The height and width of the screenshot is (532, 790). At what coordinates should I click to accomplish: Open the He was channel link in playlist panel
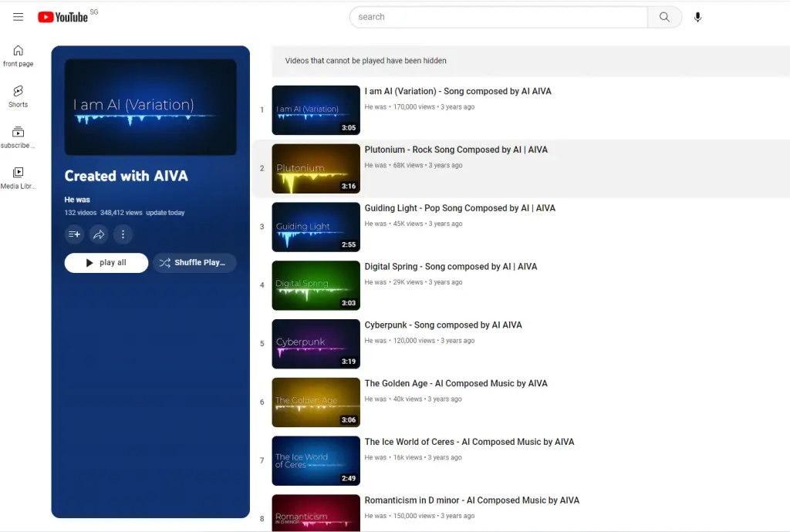pos(77,200)
